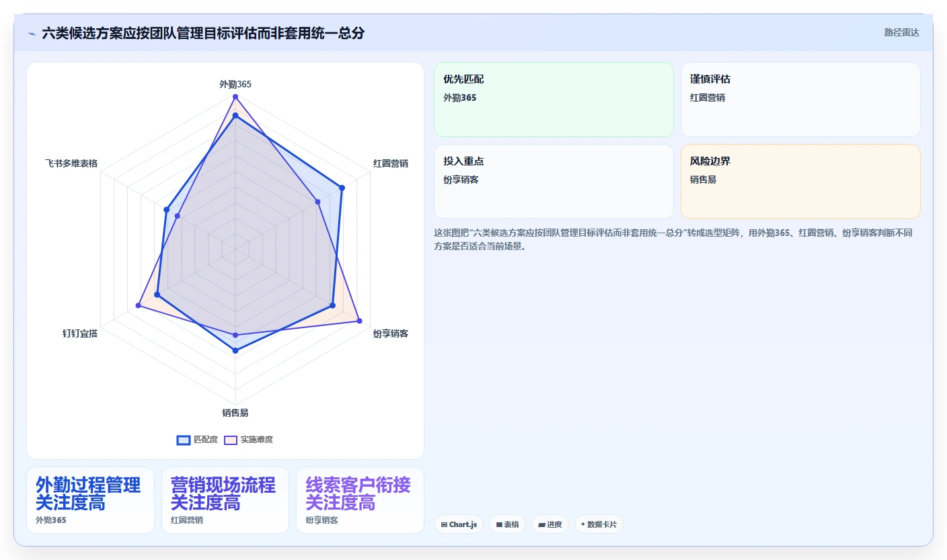Toggle the 实施难度 legend item
This screenshot has height=560, width=947.
pyautogui.click(x=248, y=440)
